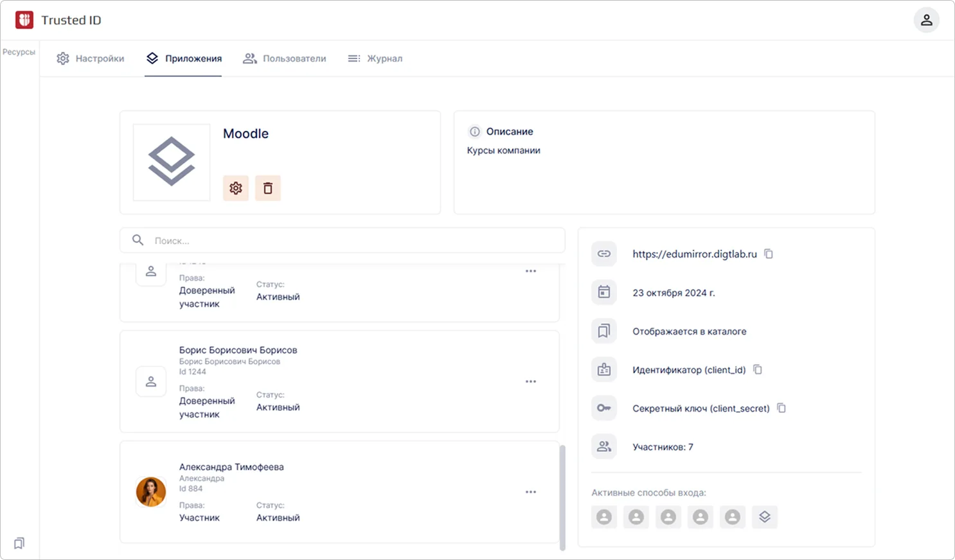Select the last layered login method icon

point(764,517)
